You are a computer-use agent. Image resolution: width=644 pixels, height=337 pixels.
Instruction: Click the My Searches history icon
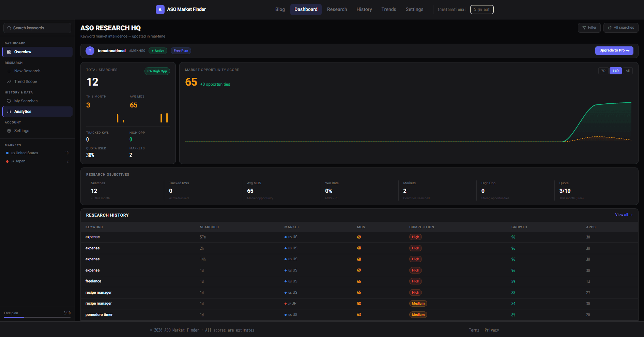[9, 101]
